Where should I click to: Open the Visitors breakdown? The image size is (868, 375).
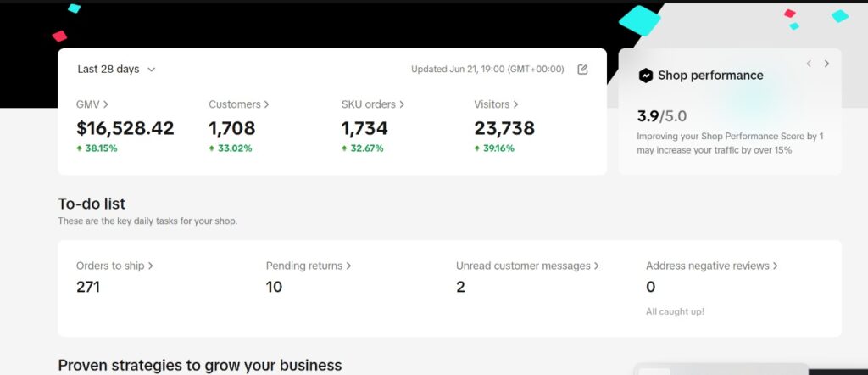(495, 104)
